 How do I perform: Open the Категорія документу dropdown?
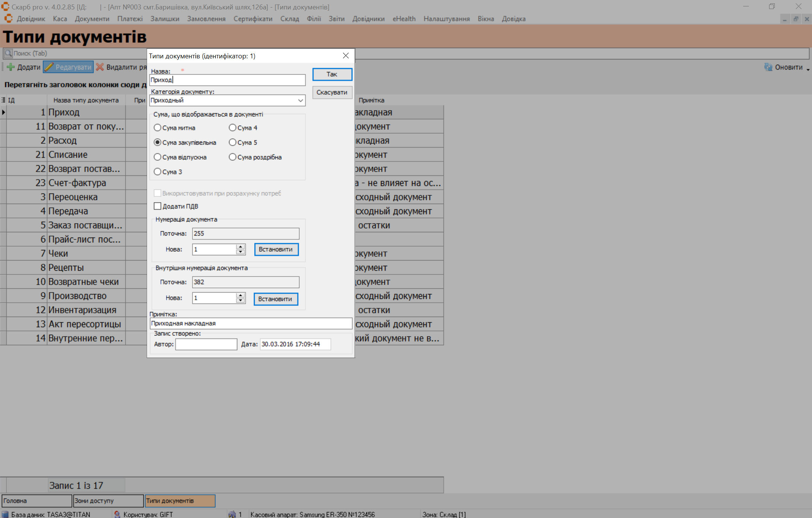[300, 100]
